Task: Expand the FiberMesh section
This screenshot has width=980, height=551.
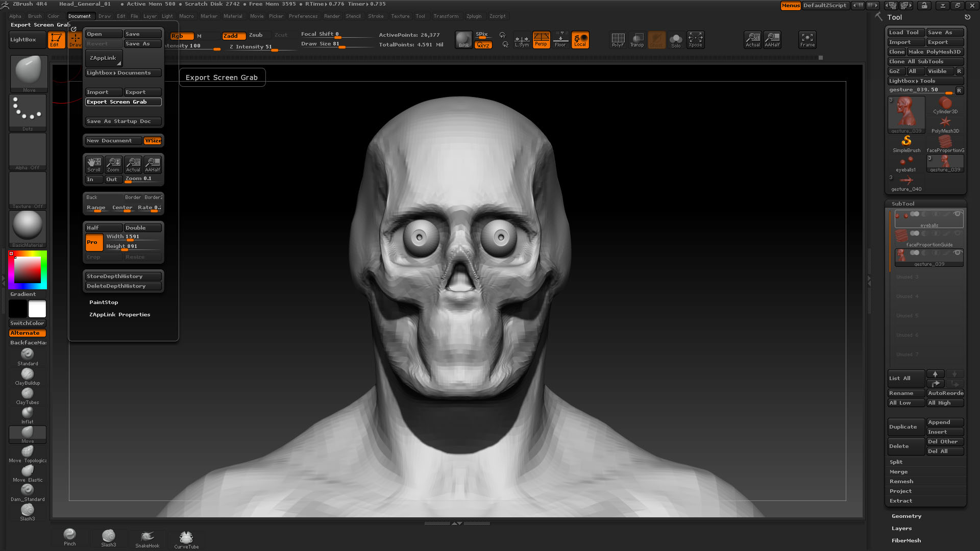Action: point(906,541)
